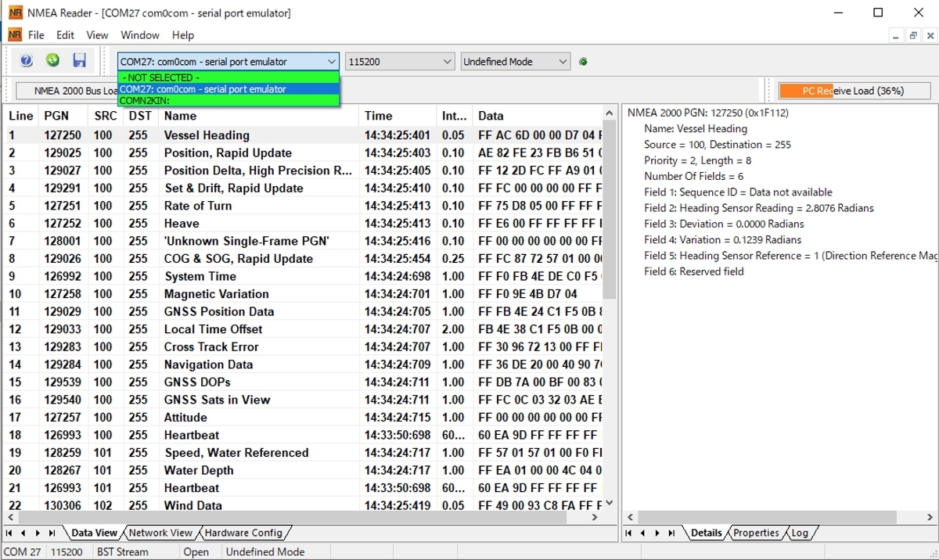Click the PC Receive Load progress bar

(x=854, y=91)
